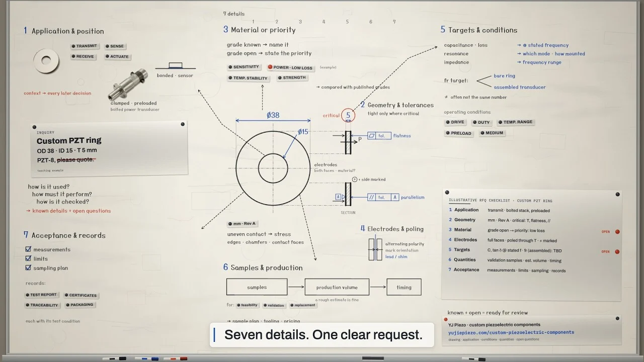Screen dimensions: 644x362
Task: Click the samples flow box
Action: click(257, 287)
